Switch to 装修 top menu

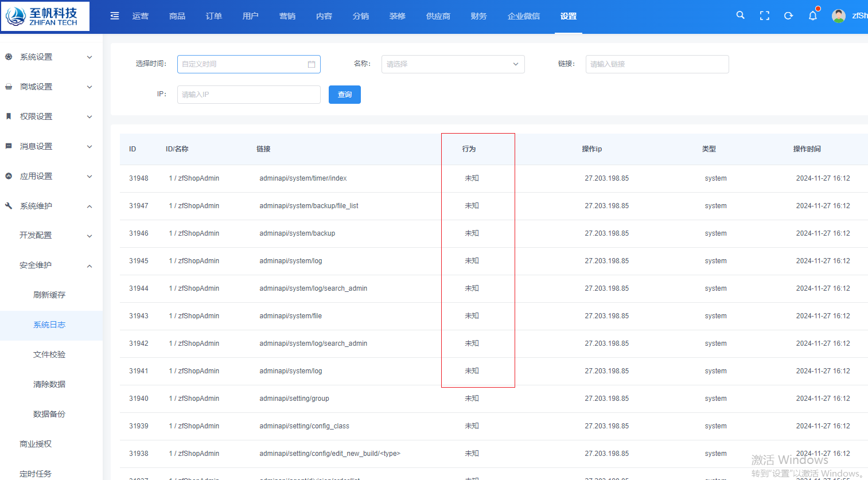coord(398,16)
